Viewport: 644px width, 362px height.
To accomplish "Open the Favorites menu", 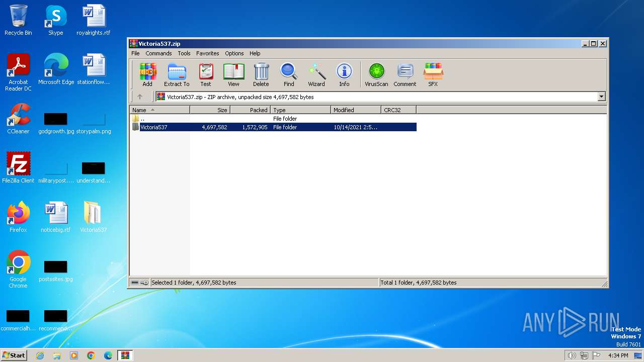I will pos(207,53).
